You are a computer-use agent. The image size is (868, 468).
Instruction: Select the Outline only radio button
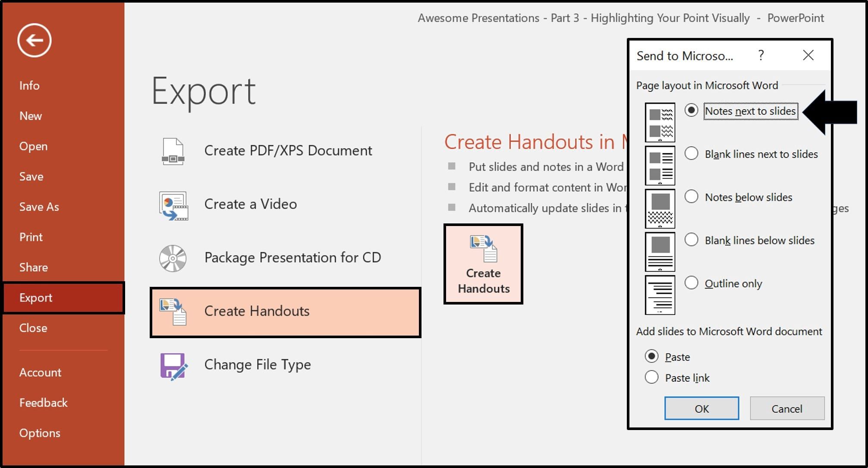click(x=691, y=283)
